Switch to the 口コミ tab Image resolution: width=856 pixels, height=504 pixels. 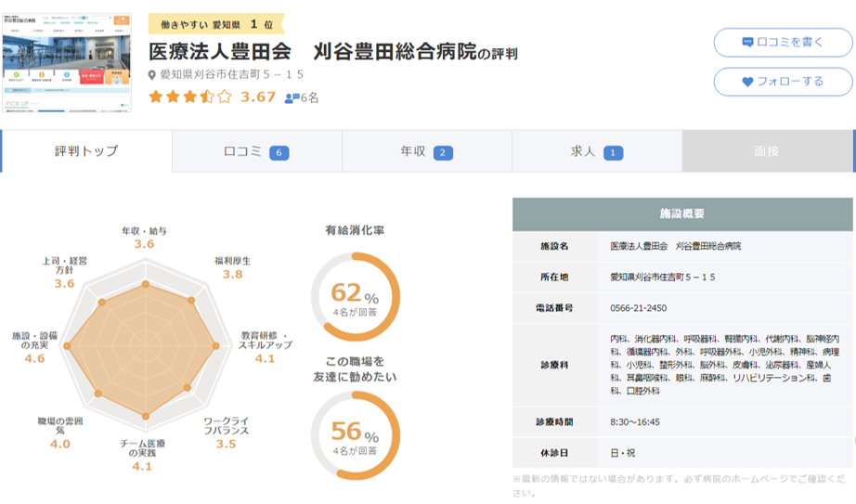(256, 151)
